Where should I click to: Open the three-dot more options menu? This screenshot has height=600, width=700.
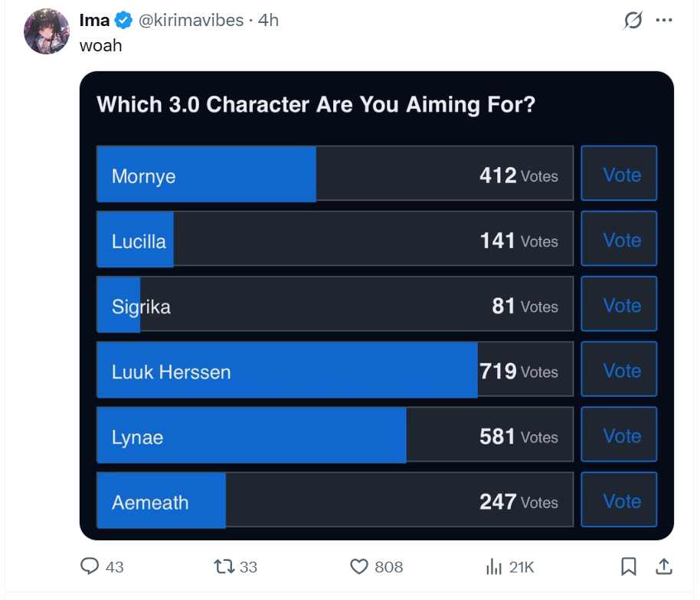[664, 21]
